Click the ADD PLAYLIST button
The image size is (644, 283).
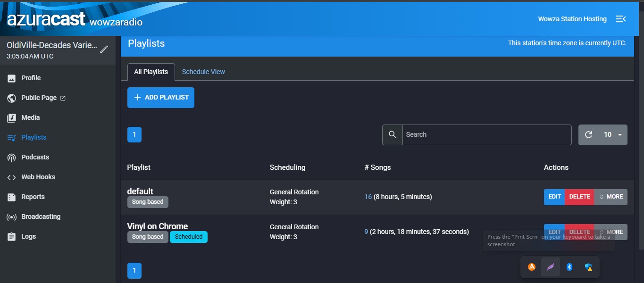(160, 97)
